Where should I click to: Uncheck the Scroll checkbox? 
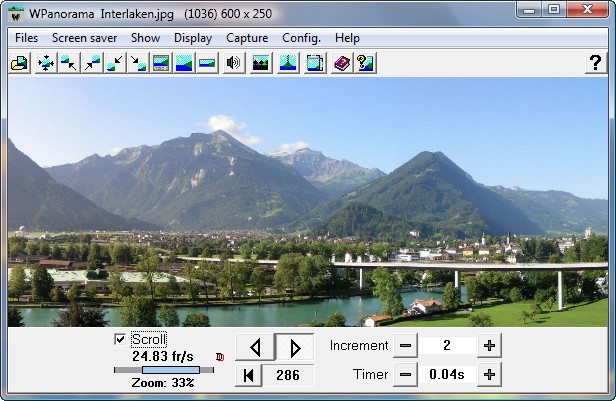(120, 339)
